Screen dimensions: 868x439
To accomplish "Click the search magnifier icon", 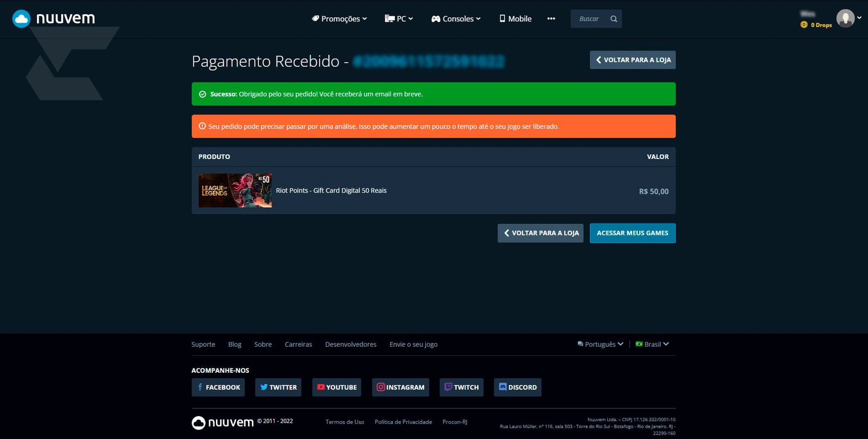I will (614, 18).
